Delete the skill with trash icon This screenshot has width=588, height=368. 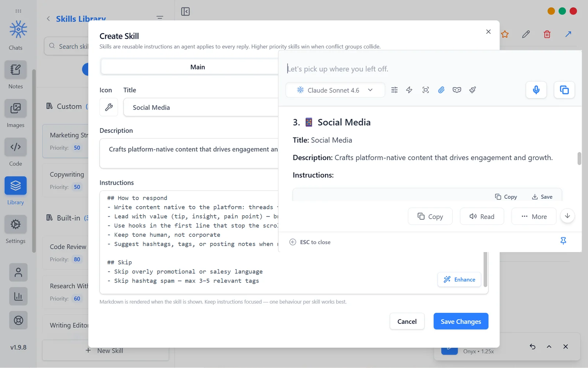click(x=547, y=34)
